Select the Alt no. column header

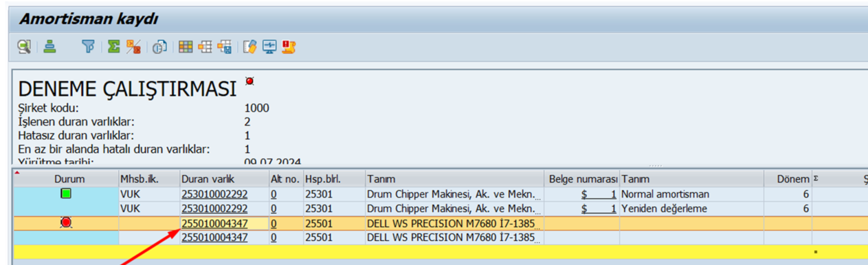285,179
